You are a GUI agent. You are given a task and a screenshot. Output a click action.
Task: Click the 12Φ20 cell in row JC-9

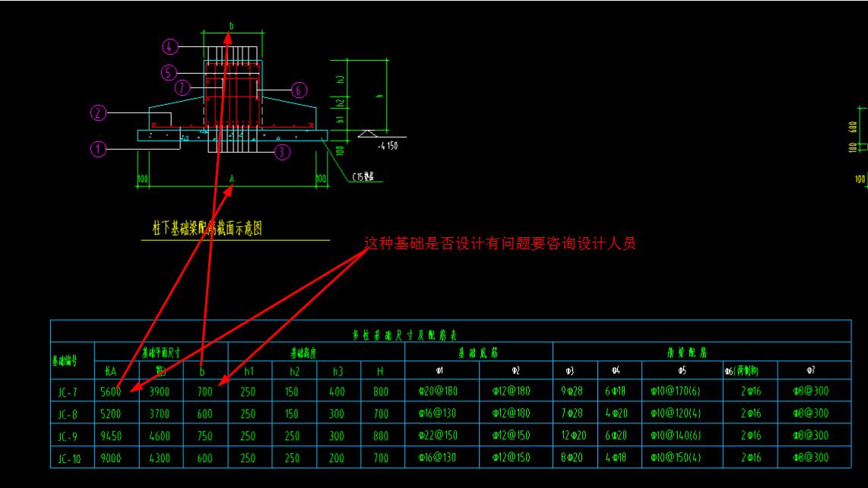pyautogui.click(x=574, y=436)
